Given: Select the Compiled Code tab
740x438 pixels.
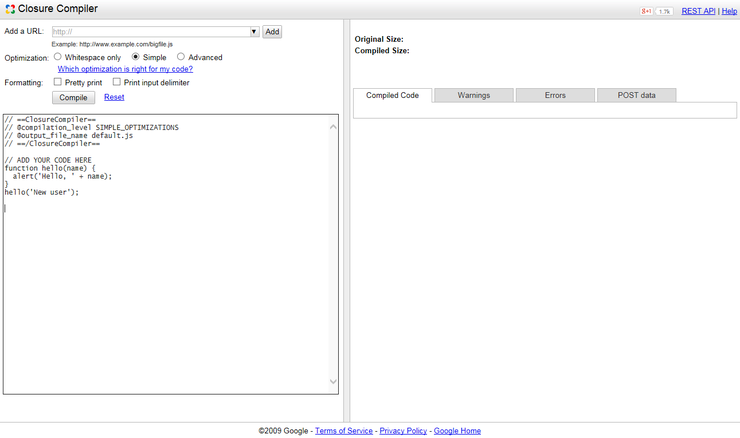Looking at the screenshot, I should click(392, 95).
